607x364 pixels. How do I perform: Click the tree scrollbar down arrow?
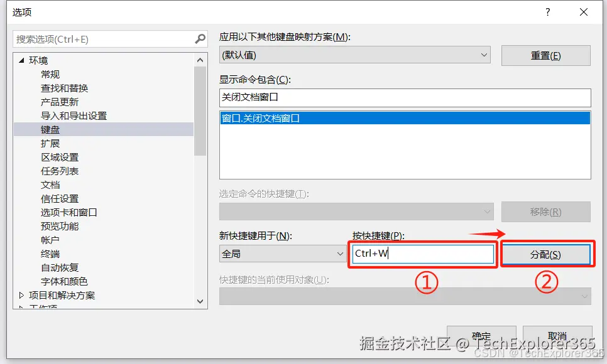(200, 301)
